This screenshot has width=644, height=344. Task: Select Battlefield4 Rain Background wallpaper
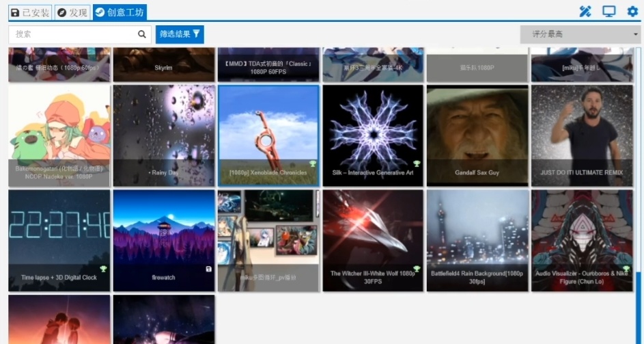tap(477, 241)
